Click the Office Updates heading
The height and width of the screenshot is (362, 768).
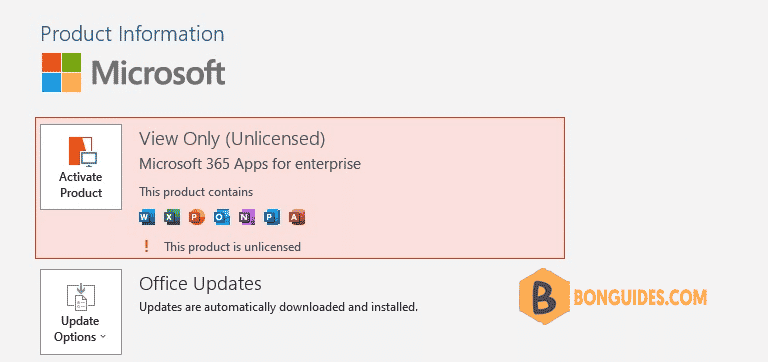coord(200,284)
